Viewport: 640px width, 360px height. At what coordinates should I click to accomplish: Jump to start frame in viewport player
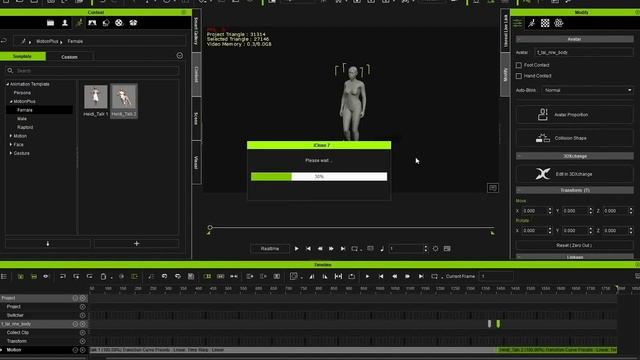tap(308, 249)
